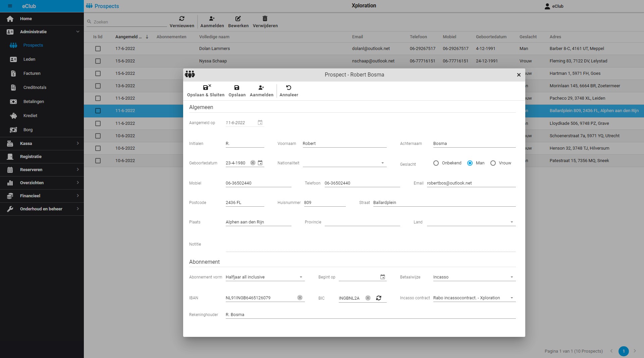This screenshot has width=644, height=358.
Task: Click the Voornaam field
Action: click(344, 144)
